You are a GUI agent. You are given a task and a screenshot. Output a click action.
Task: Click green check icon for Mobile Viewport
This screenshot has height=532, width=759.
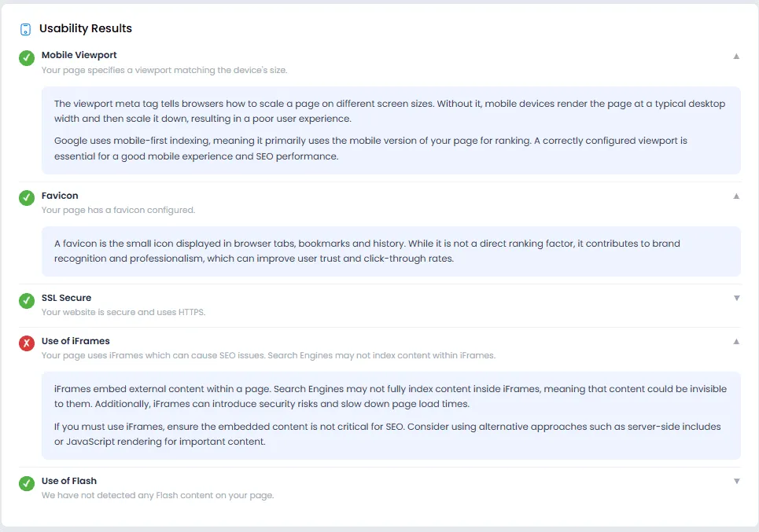click(x=27, y=58)
